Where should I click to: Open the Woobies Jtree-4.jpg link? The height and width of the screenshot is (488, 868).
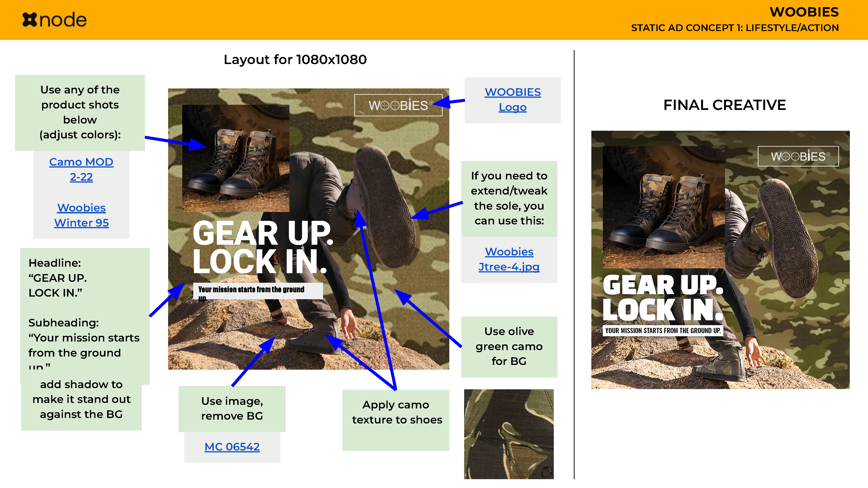(x=509, y=259)
